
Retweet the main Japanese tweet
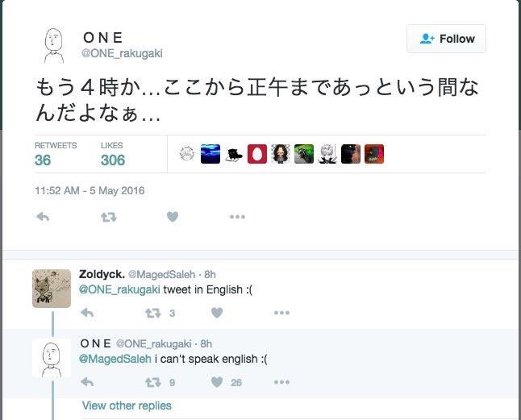coord(109,217)
